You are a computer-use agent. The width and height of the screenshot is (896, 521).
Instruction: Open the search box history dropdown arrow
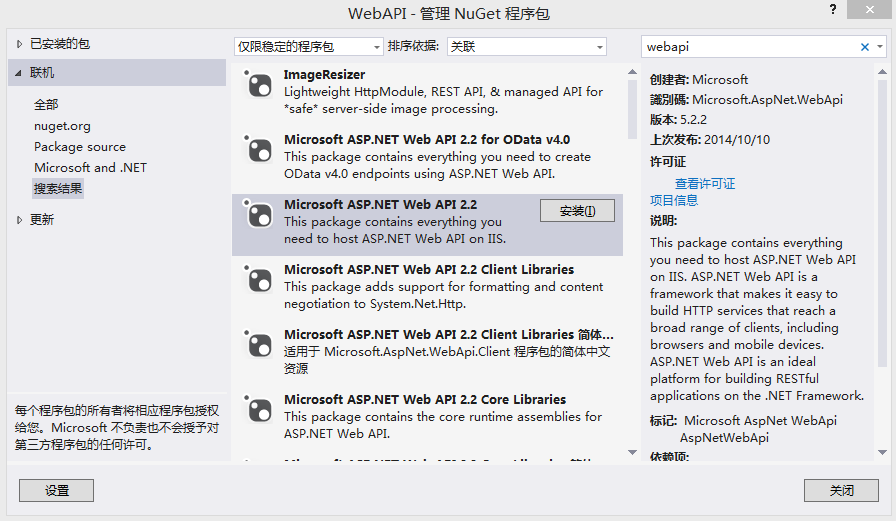click(x=880, y=47)
